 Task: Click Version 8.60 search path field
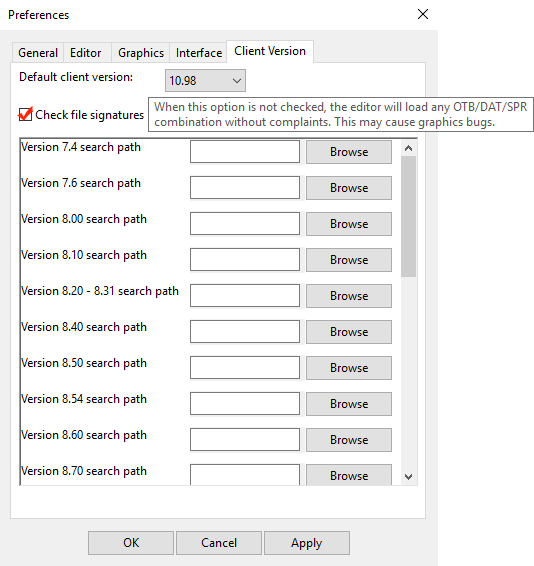[245, 439]
